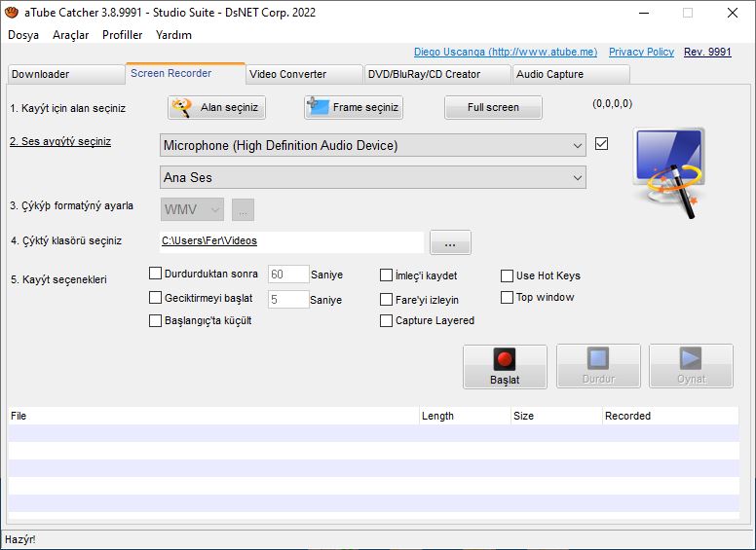The height and width of the screenshot is (550, 756).
Task: Click the (0,0,0,0) coordinates text
Action: [613, 103]
